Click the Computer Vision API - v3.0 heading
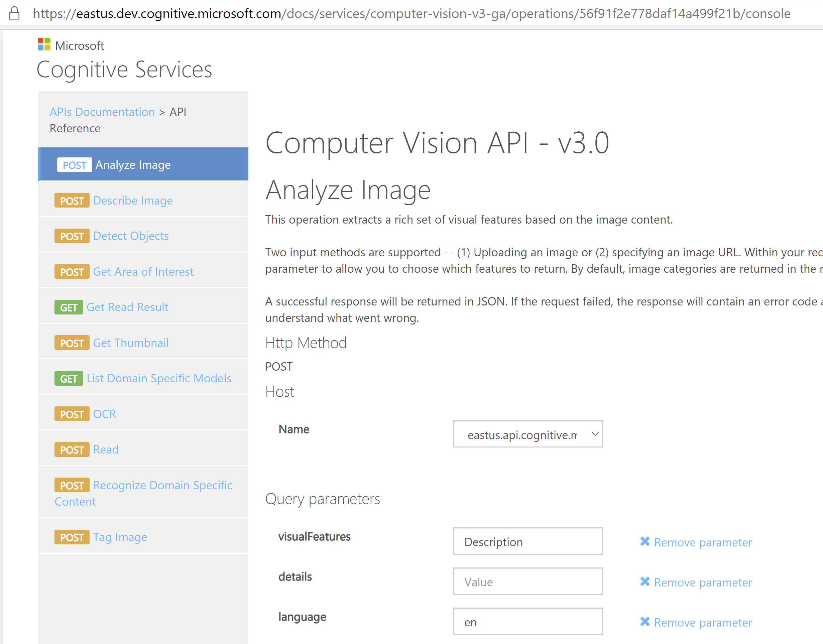Image resolution: width=823 pixels, height=644 pixels. (437, 143)
